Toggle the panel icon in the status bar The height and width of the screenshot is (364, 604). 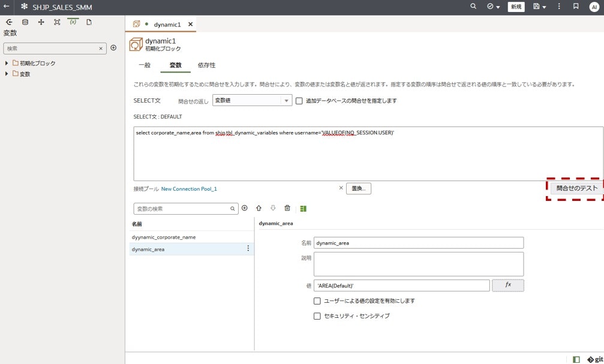[x=576, y=359]
